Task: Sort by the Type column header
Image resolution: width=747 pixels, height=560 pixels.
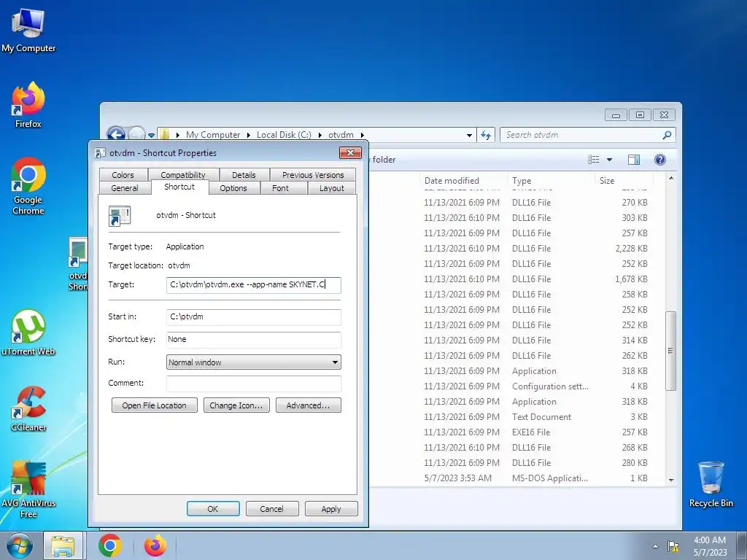Action: pos(551,181)
